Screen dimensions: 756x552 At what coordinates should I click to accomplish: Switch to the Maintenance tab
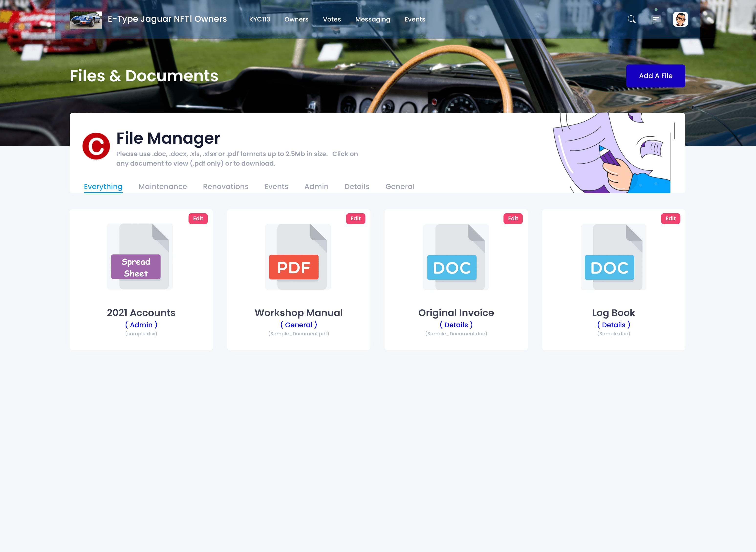(162, 186)
